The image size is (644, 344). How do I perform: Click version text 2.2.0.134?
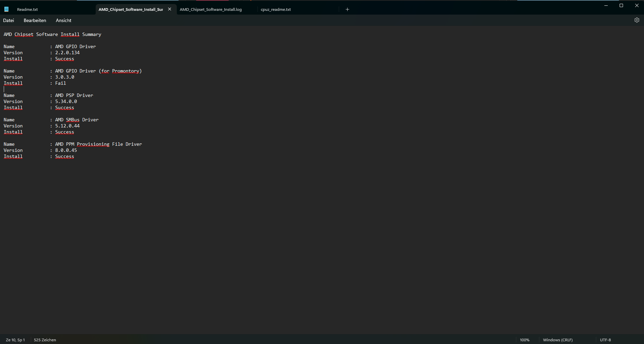(x=67, y=53)
